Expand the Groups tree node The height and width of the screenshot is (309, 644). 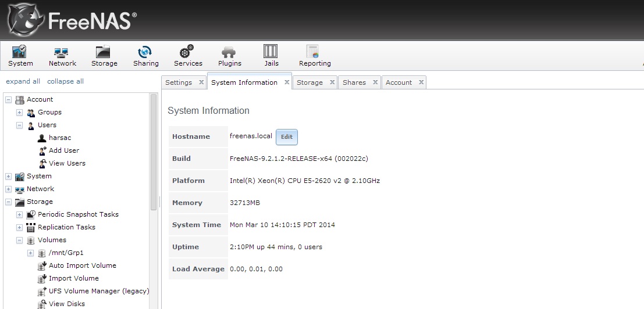[19, 112]
